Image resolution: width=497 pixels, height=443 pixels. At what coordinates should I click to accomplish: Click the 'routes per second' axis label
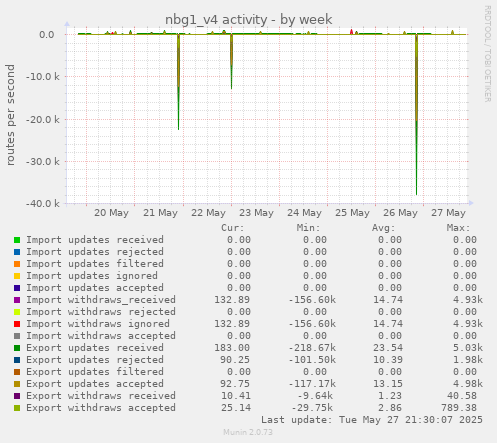(x=10, y=115)
